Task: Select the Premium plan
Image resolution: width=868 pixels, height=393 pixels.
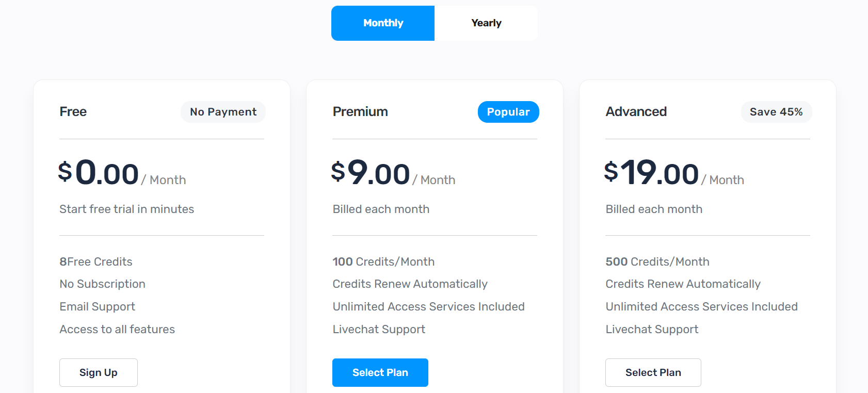Action: coord(380,372)
